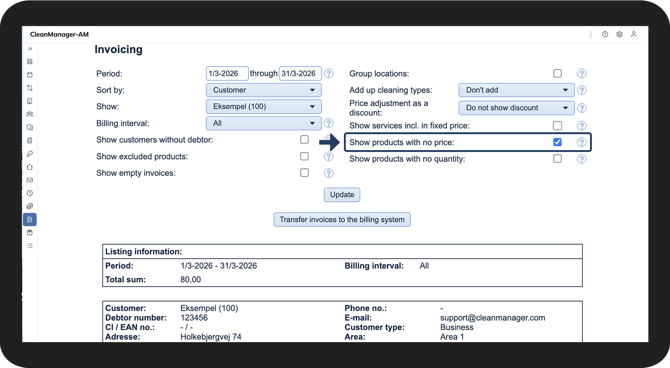
Task: Open the three-dot menu in top bar
Action: (591, 34)
